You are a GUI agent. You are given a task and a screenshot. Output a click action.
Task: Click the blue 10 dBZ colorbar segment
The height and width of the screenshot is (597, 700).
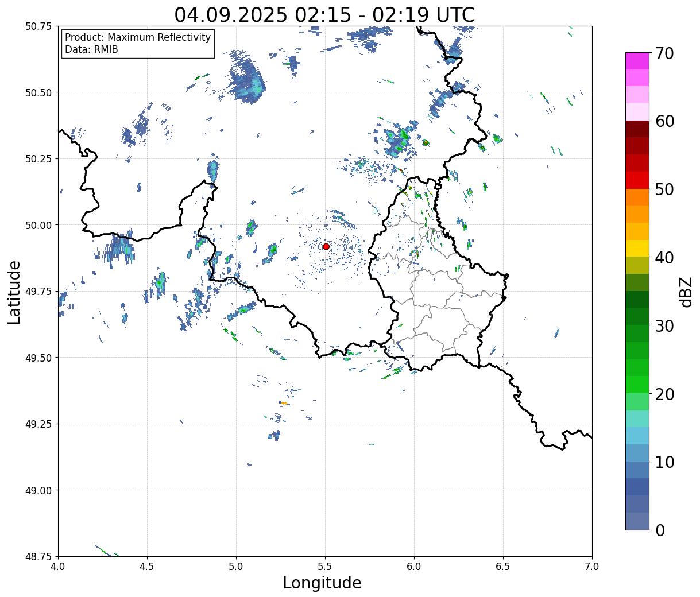[637, 470]
